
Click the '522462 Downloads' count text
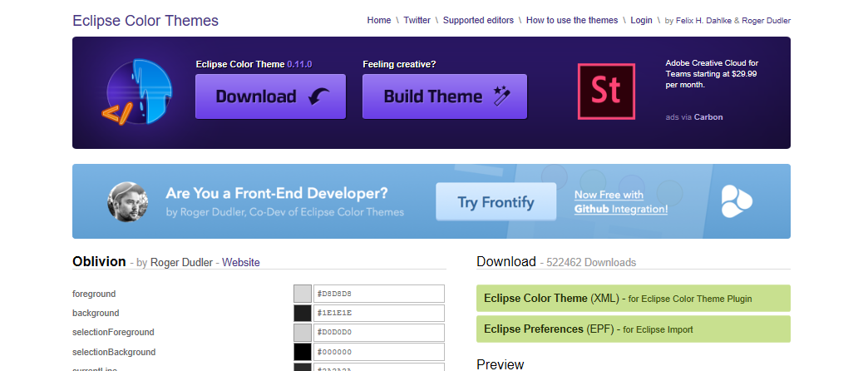pos(591,263)
